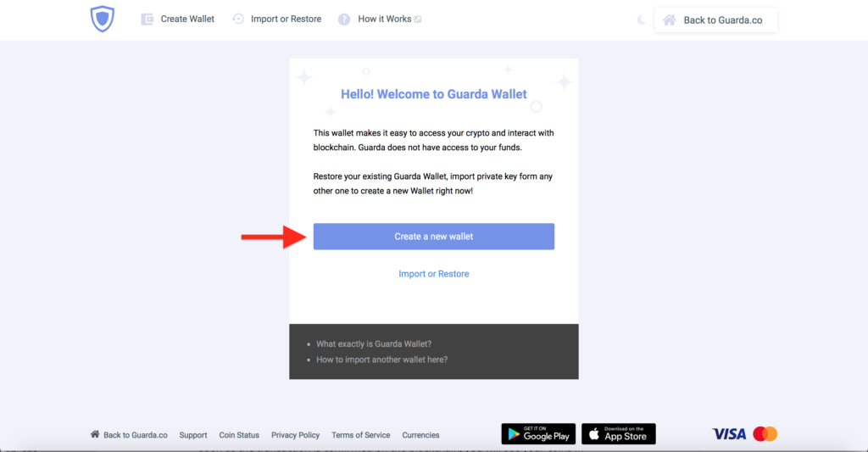Viewport: 868px width, 452px height.
Task: Open How to import another wallet here?
Action: point(382,360)
